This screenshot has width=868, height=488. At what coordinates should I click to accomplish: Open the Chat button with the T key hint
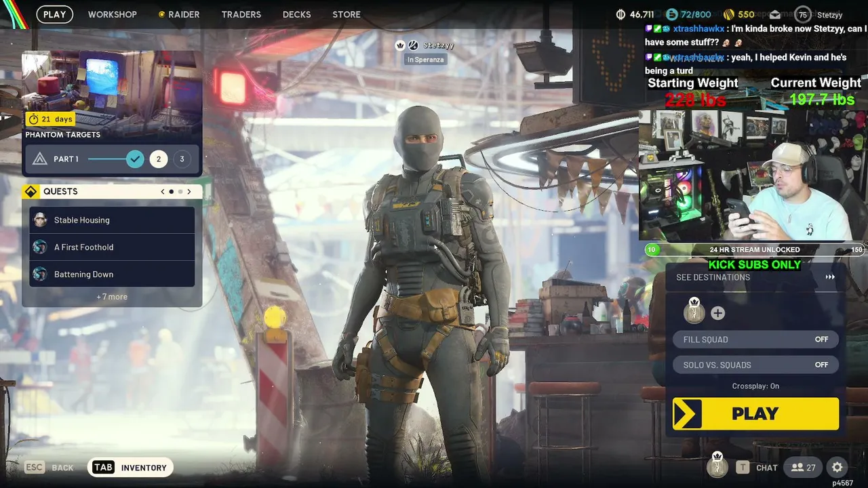pyautogui.click(x=757, y=468)
